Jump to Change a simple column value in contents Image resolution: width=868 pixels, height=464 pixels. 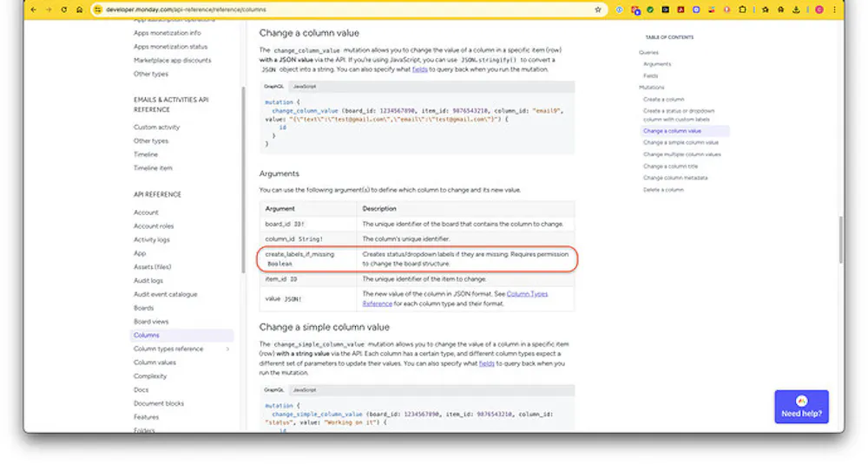click(x=681, y=143)
